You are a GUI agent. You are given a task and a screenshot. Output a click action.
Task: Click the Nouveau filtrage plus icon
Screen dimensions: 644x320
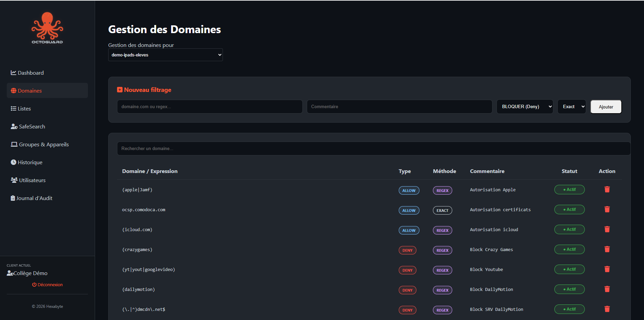(x=120, y=90)
